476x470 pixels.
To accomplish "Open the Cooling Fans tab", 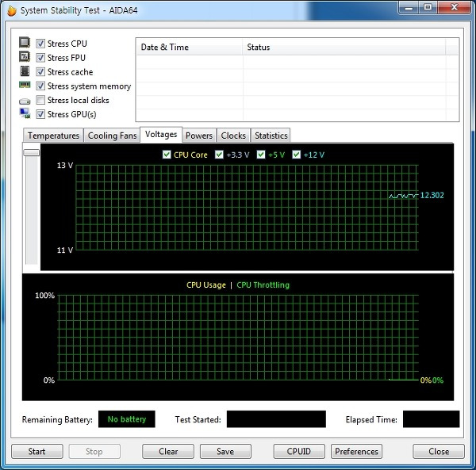I will [x=112, y=136].
